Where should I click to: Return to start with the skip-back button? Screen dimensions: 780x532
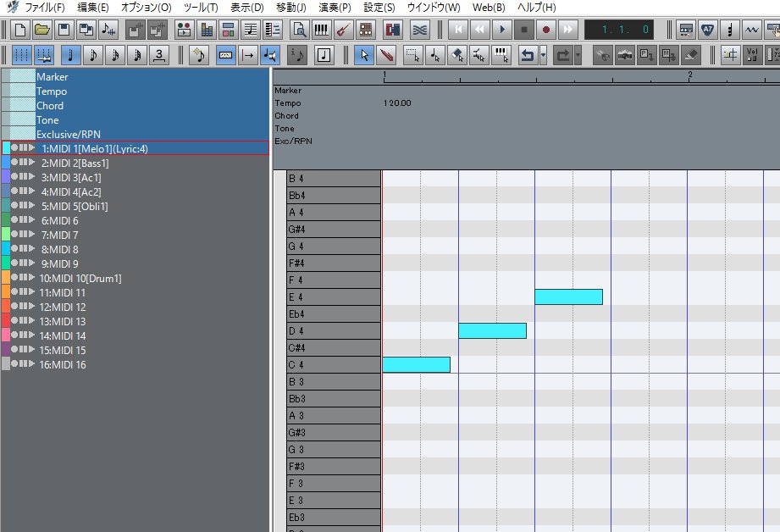[x=458, y=30]
